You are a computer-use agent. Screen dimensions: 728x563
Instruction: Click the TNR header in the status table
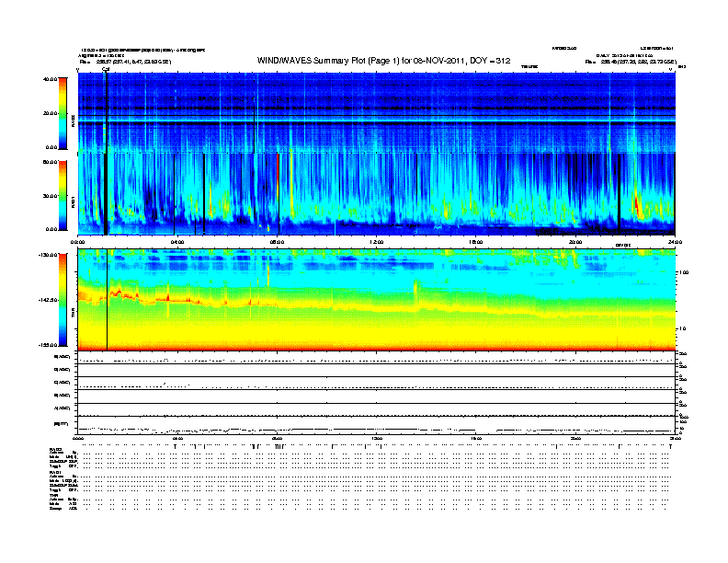53,496
